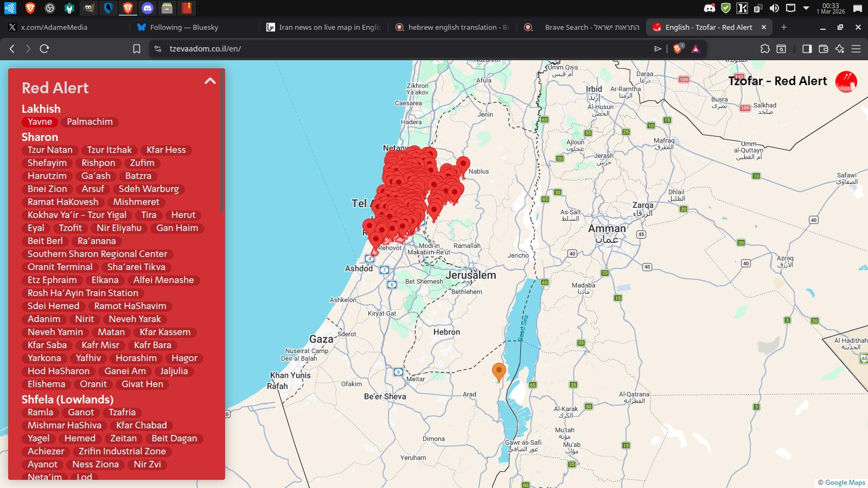Open the Brave Wallet icon
Image resolution: width=868 pixels, height=488 pixels.
(823, 49)
